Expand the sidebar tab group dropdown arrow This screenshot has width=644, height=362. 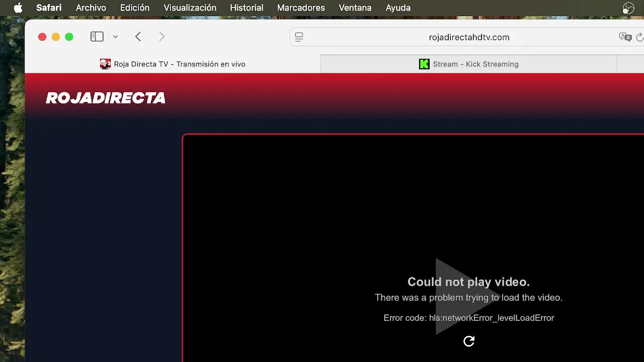tap(115, 37)
